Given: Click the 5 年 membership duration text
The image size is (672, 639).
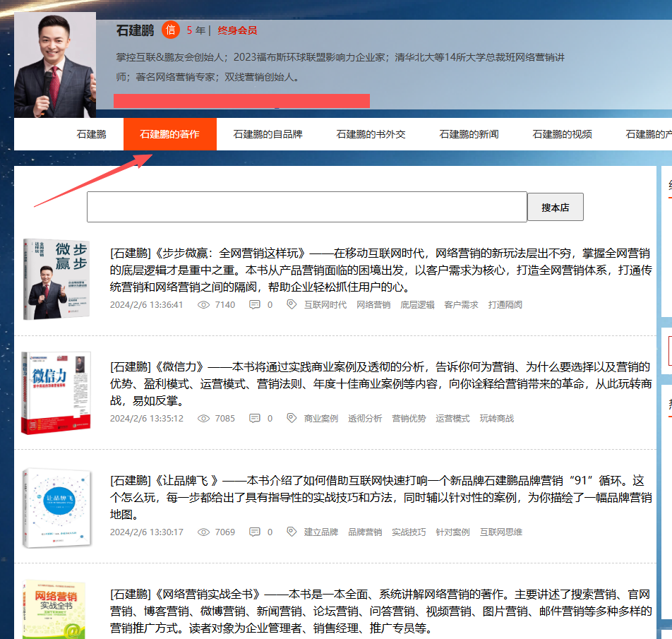Looking at the screenshot, I should coord(196,30).
